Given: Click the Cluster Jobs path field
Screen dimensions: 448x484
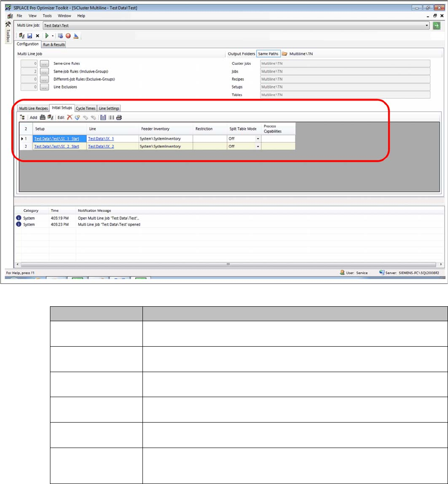Looking at the screenshot, I should 345,63.
